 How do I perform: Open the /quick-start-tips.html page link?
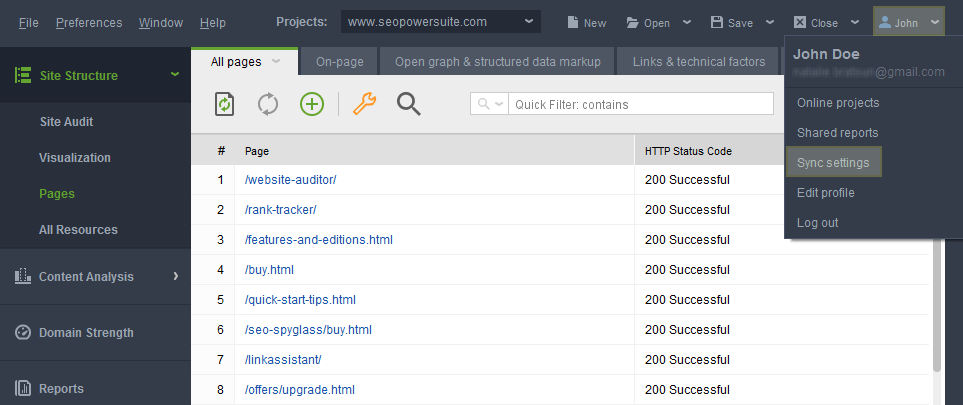pos(300,300)
